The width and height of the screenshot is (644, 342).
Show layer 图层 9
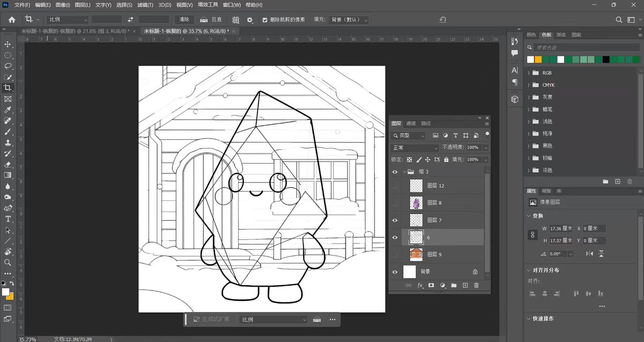(395, 254)
